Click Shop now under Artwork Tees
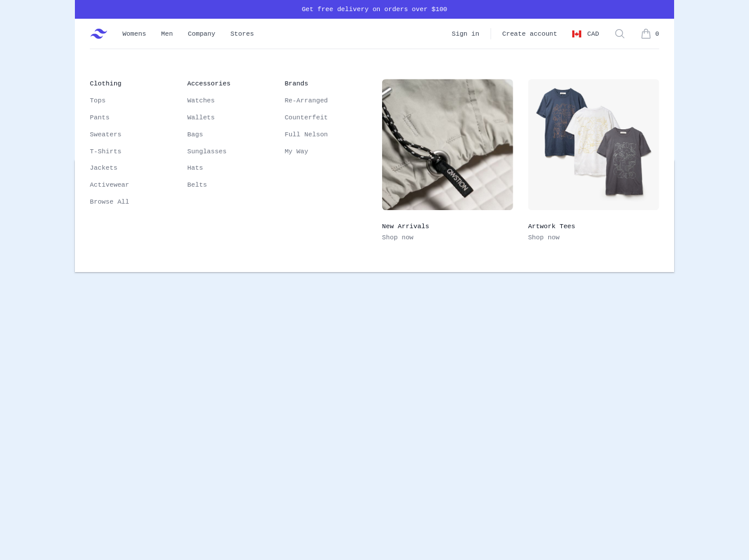749x560 pixels. (x=544, y=238)
